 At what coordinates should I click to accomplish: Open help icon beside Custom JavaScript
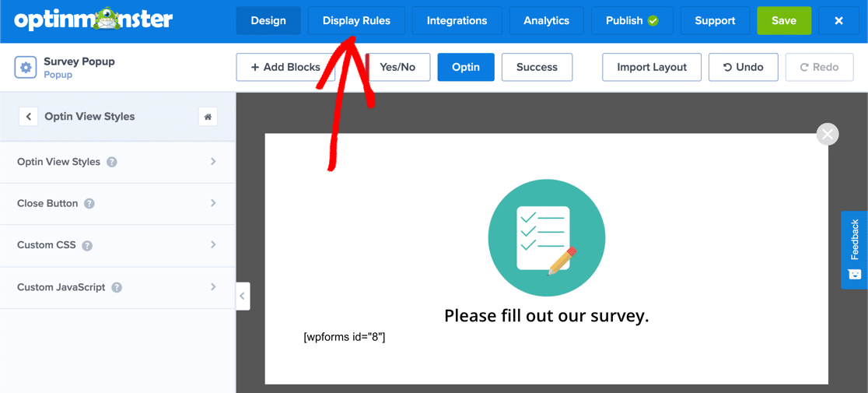pyautogui.click(x=116, y=288)
